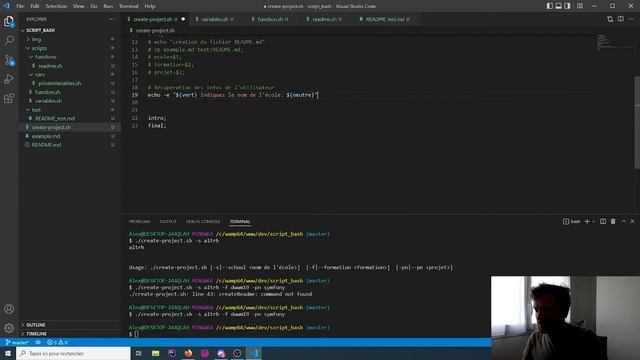The image size is (640, 360).
Task: Open the Go menu
Action: coord(94,6)
